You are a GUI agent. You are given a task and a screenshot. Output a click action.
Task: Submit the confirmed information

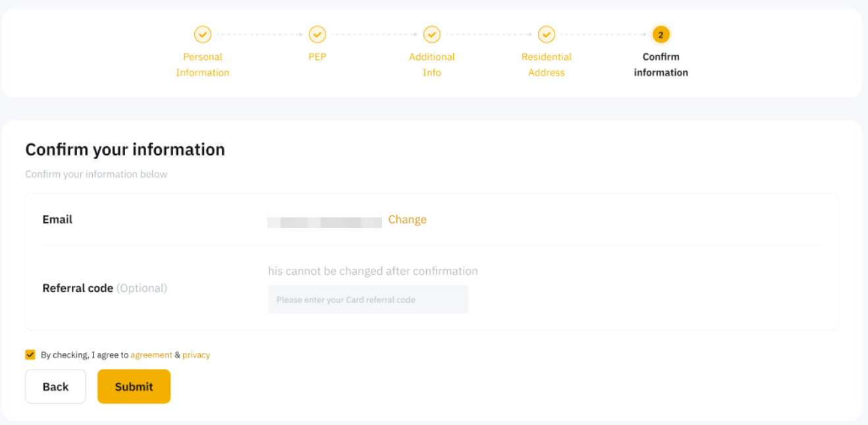134,386
